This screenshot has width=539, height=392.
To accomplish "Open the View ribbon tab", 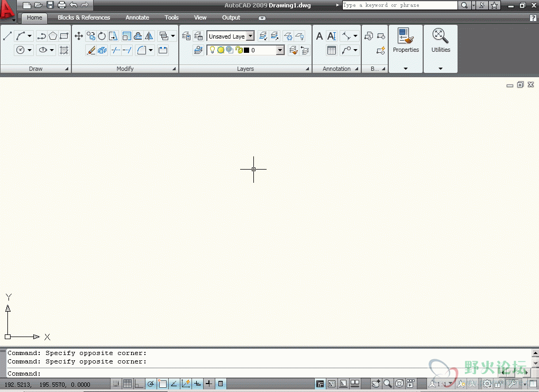I will [200, 17].
